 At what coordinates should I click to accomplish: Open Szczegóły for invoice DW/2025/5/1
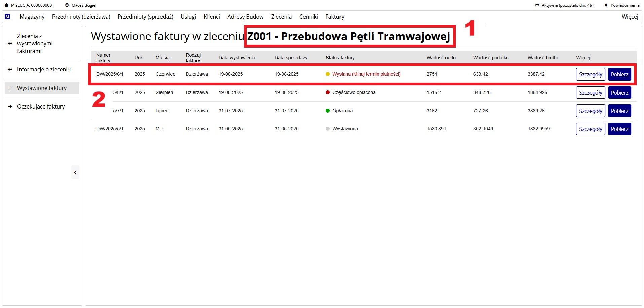(x=591, y=129)
